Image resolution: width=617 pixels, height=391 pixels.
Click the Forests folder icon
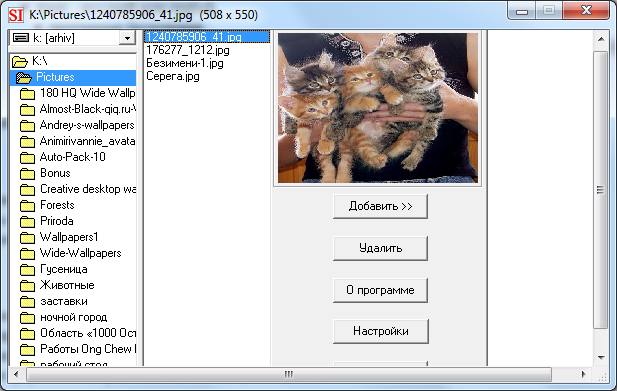[x=27, y=205]
